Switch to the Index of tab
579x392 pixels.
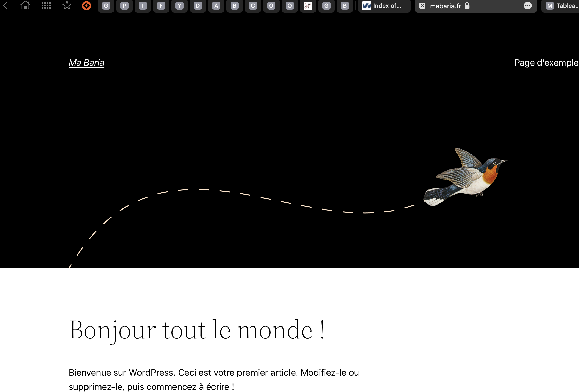(384, 6)
